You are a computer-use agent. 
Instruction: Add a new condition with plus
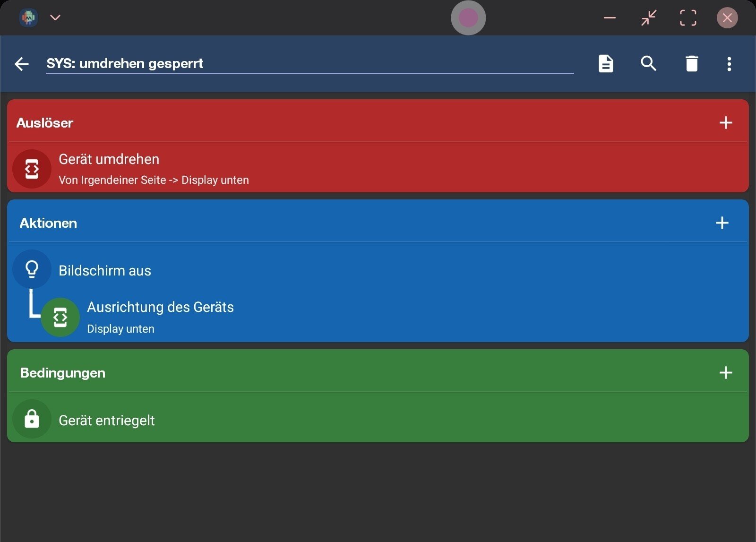(726, 373)
